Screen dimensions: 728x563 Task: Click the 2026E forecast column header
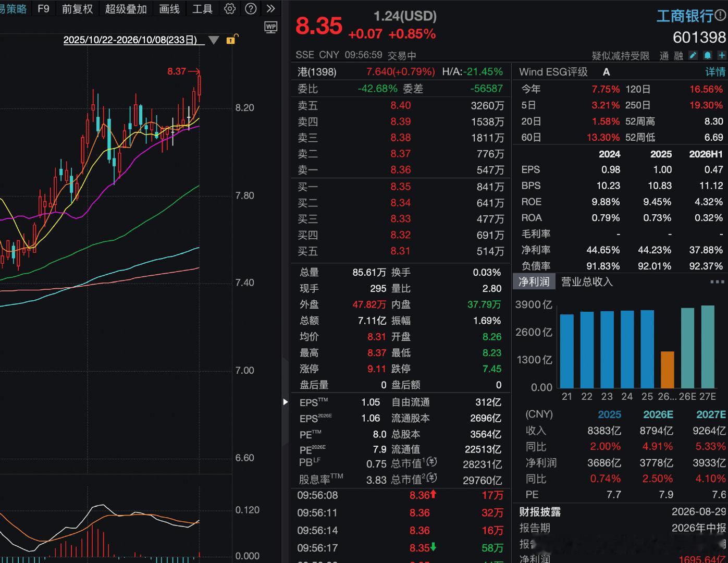click(x=658, y=414)
